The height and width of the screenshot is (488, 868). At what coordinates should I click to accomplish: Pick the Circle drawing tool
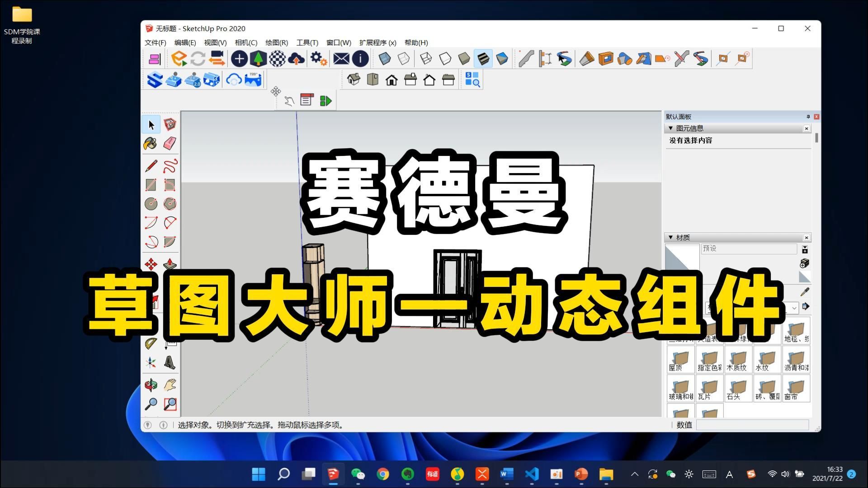click(151, 204)
